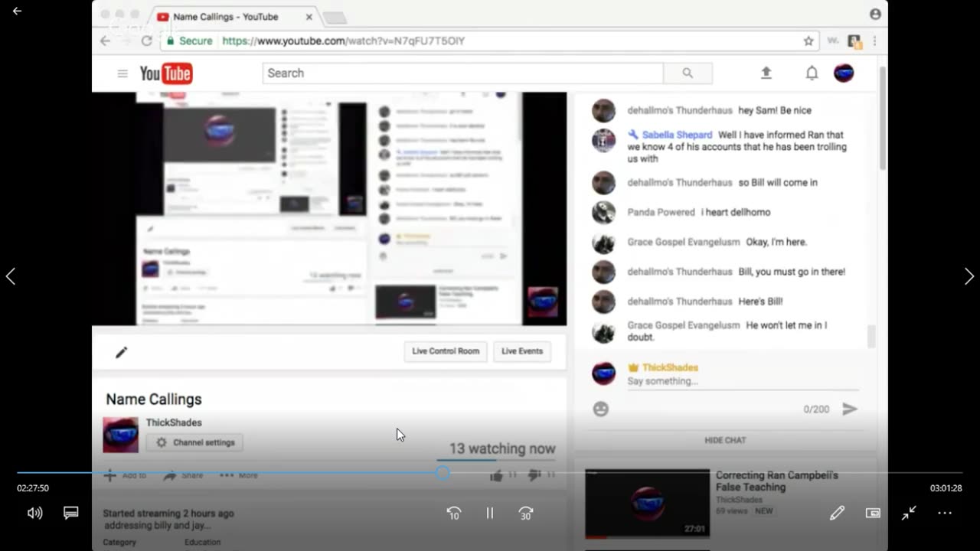Click the pencil edit icon below the video
Viewport: 980px width, 551px height.
(x=121, y=353)
